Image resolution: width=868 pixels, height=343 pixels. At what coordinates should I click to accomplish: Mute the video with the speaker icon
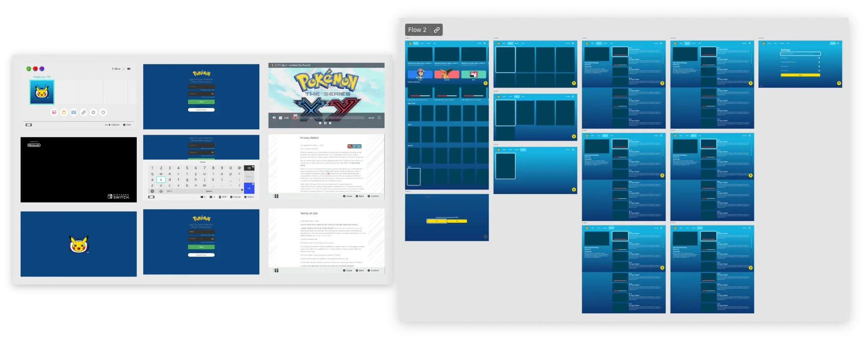pyautogui.click(x=274, y=118)
